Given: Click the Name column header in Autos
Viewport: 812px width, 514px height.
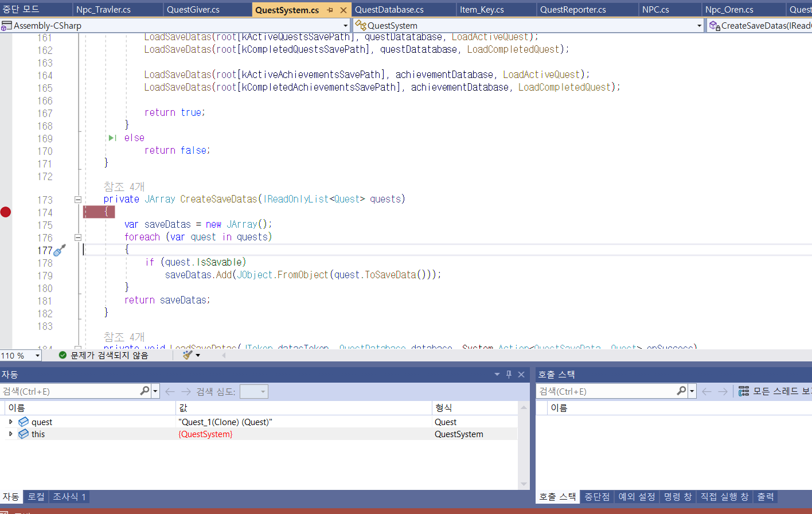Looking at the screenshot, I should tap(90, 408).
